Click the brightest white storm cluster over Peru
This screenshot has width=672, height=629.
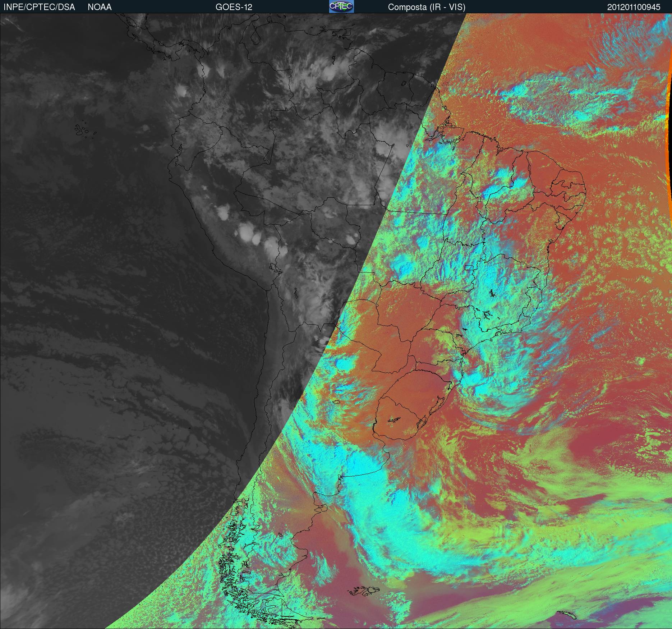246,231
